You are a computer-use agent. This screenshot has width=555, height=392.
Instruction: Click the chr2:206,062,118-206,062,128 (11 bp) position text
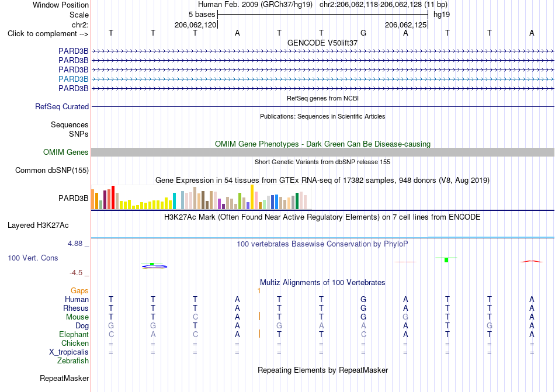[x=383, y=5]
